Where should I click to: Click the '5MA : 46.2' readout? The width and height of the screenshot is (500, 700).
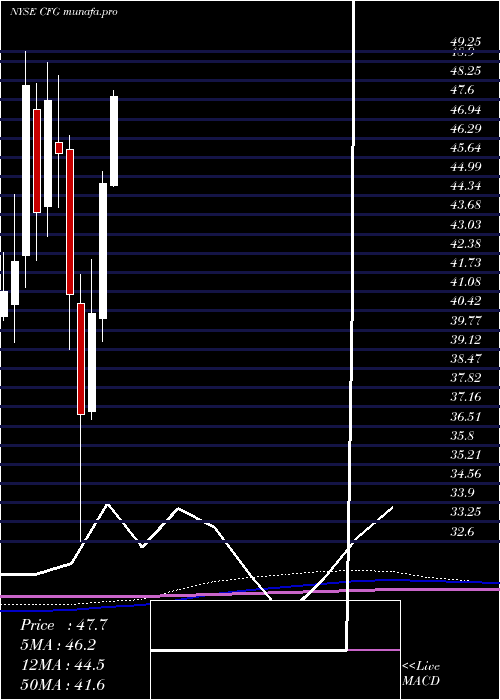58,645
